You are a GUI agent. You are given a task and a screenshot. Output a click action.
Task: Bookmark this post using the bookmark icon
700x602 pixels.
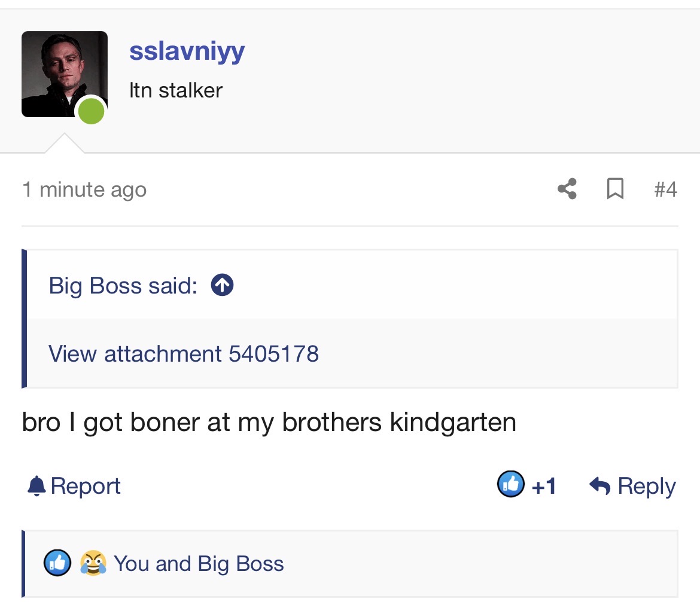(x=615, y=189)
